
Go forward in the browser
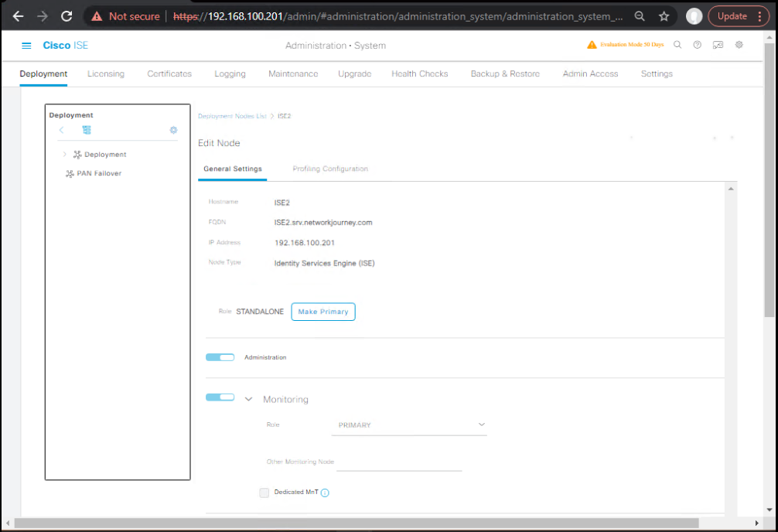click(43, 16)
